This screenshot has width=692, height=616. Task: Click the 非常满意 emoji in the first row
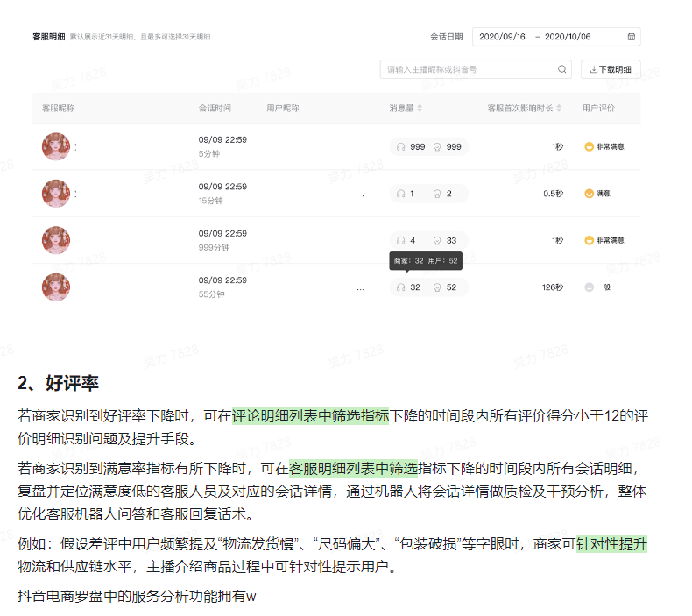[x=589, y=146]
